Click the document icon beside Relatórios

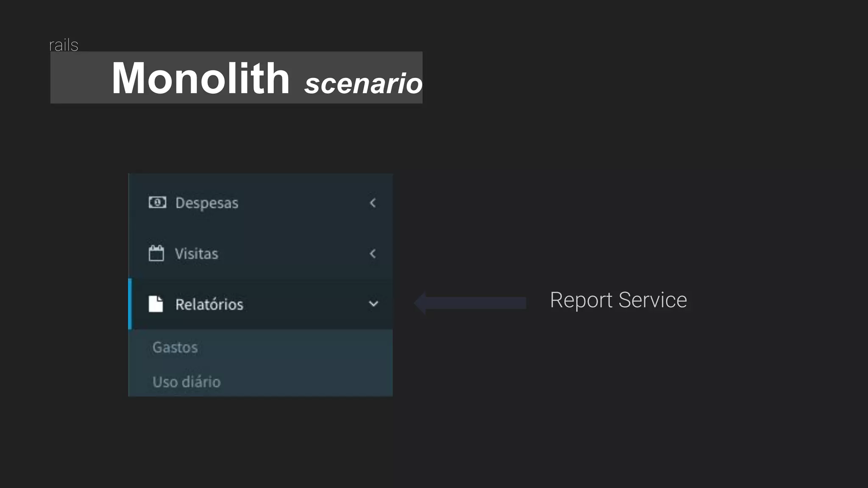[x=156, y=304]
